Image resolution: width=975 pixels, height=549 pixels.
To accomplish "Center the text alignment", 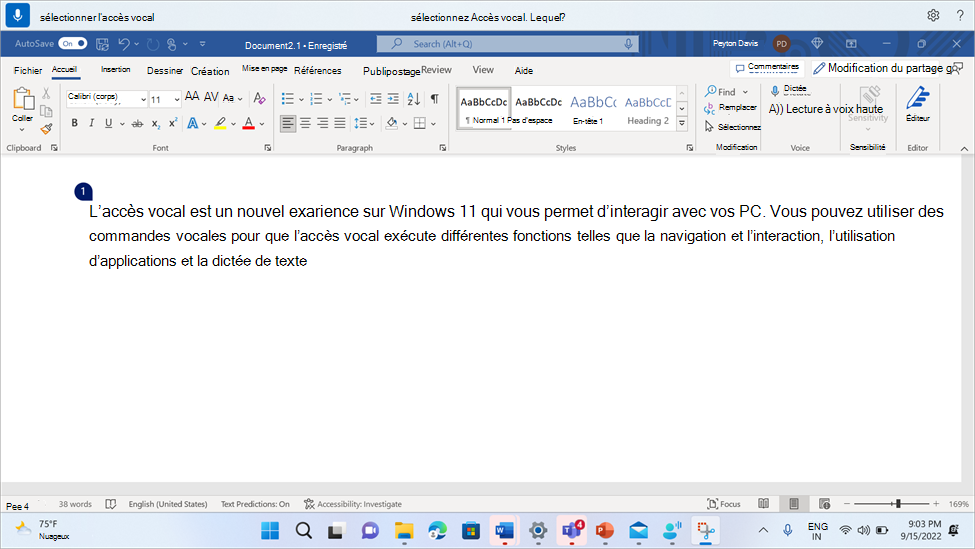I will pyautogui.click(x=305, y=123).
